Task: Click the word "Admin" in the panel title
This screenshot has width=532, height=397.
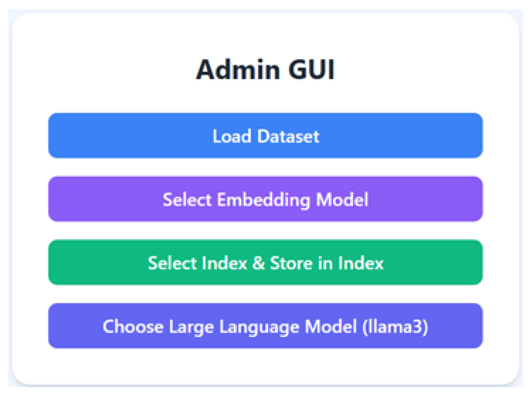Action: 238,70
